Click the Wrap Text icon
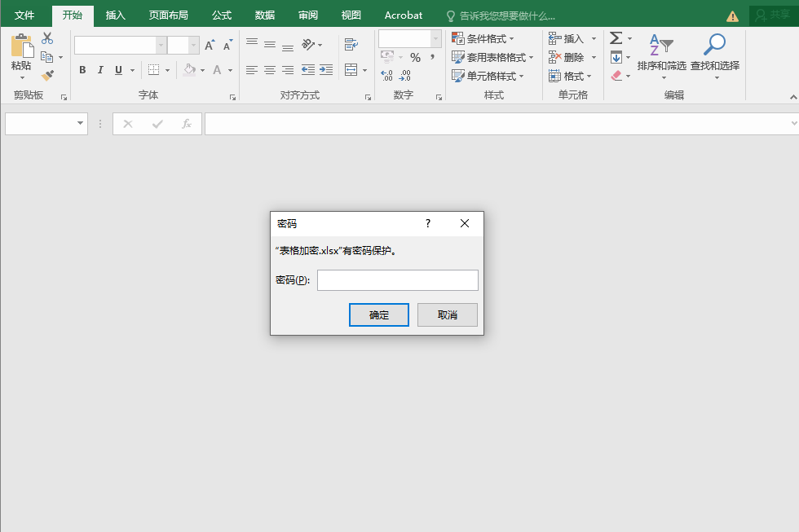 tap(351, 44)
